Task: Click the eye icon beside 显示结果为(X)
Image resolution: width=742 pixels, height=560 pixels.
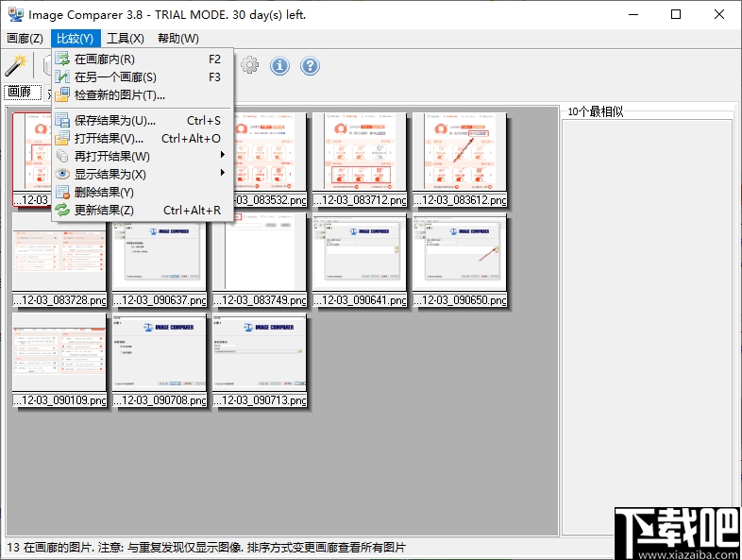Action: coord(62,174)
